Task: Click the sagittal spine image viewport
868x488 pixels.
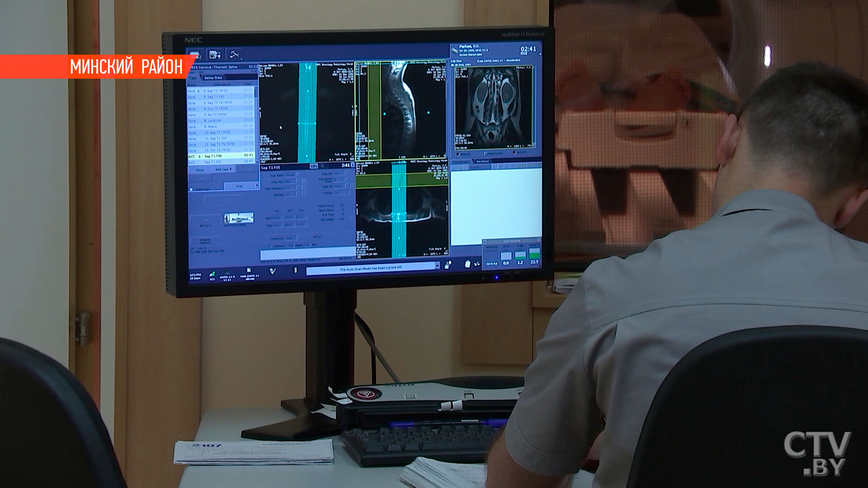Action: pyautogui.click(x=401, y=110)
